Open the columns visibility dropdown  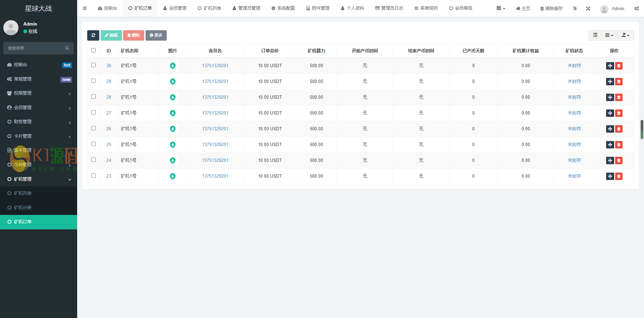609,35
